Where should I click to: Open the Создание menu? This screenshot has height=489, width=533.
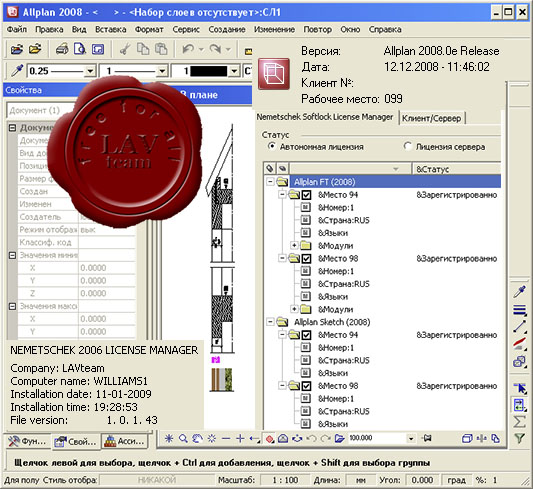[227, 30]
